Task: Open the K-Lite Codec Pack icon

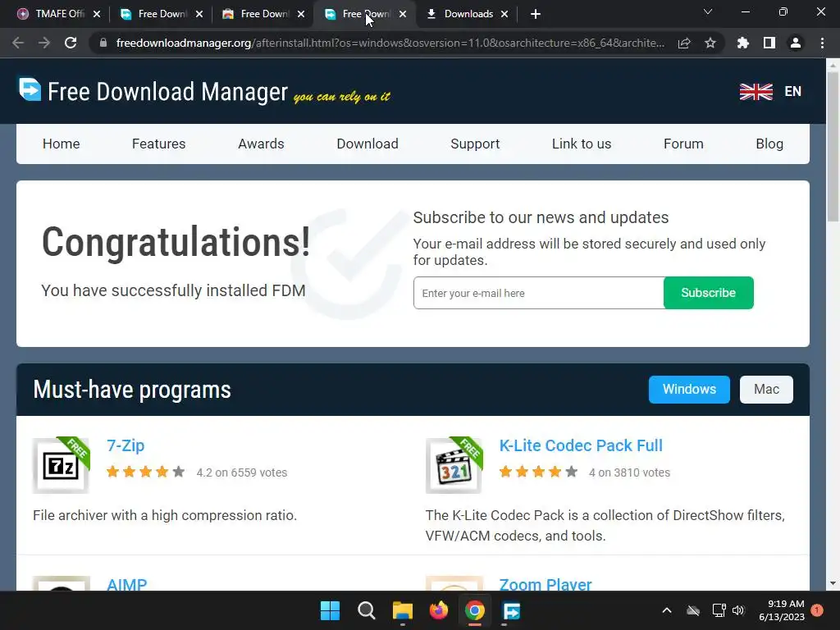Action: [x=454, y=465]
